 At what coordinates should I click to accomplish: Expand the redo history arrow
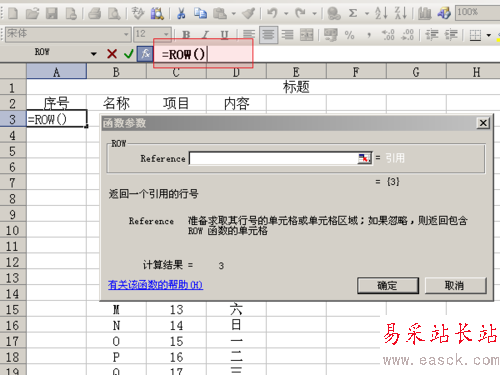tap(314, 13)
